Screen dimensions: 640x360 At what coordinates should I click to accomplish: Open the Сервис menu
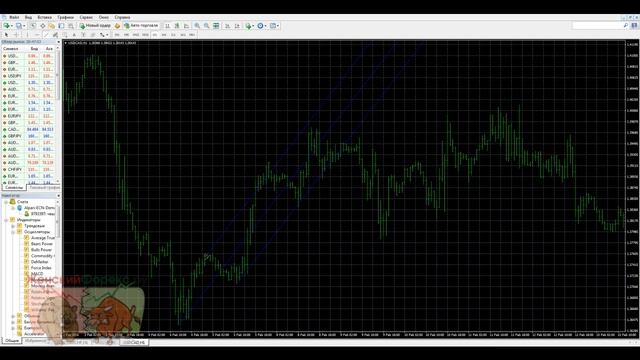tap(86, 18)
